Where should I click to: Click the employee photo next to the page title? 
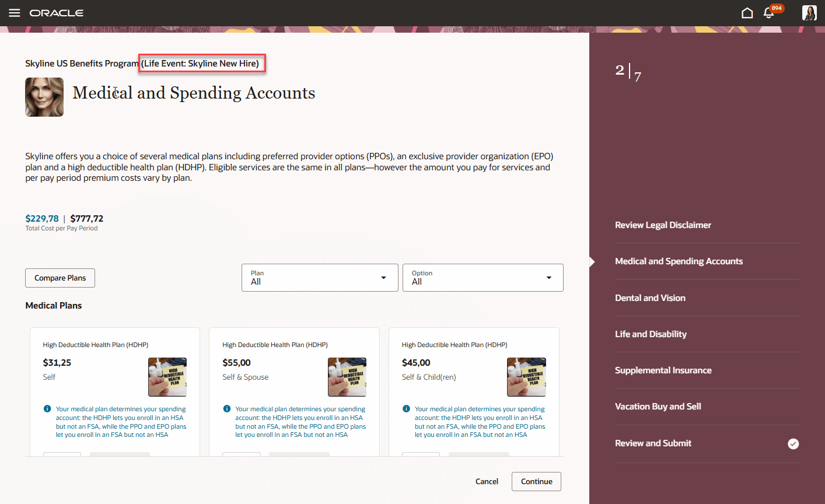click(44, 97)
